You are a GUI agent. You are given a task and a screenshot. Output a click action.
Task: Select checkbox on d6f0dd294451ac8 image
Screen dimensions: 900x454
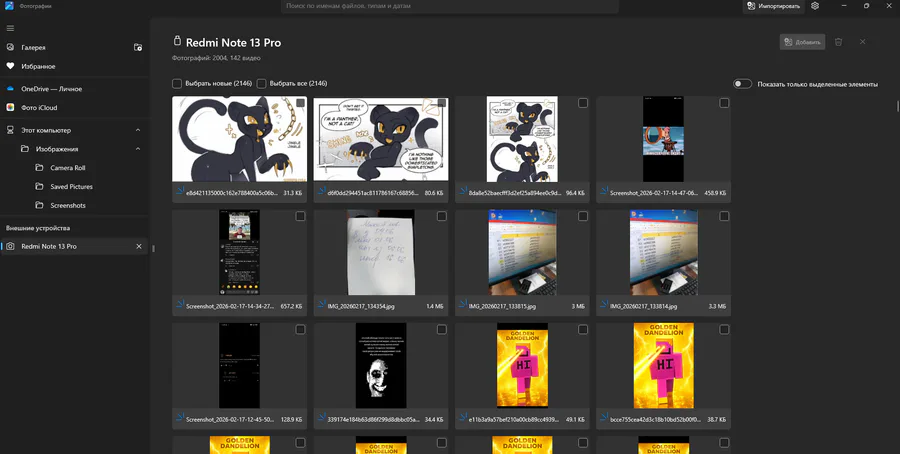(x=441, y=103)
